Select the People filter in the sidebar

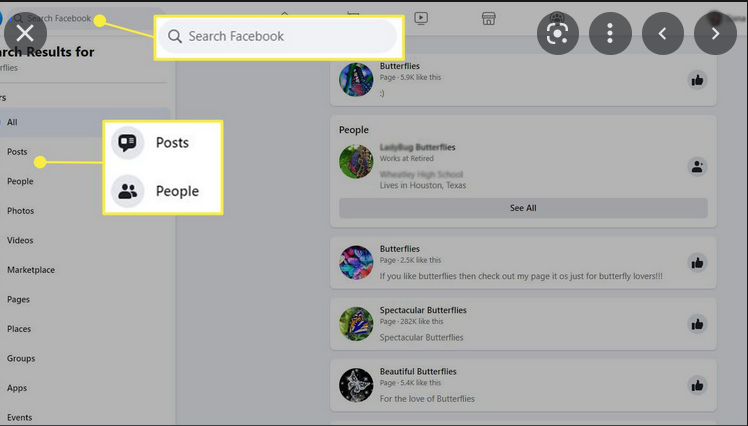click(20, 181)
